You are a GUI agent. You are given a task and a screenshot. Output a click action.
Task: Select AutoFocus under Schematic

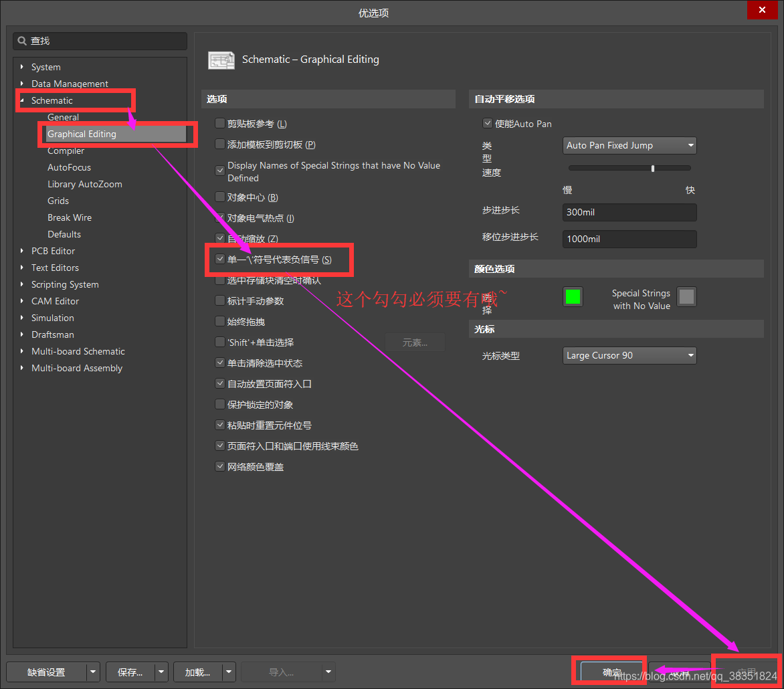point(69,167)
